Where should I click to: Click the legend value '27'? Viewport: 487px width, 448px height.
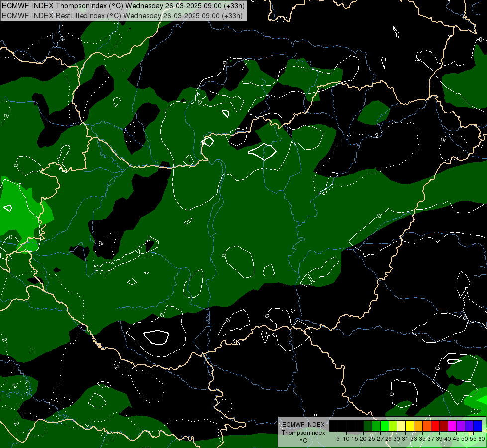380,439
